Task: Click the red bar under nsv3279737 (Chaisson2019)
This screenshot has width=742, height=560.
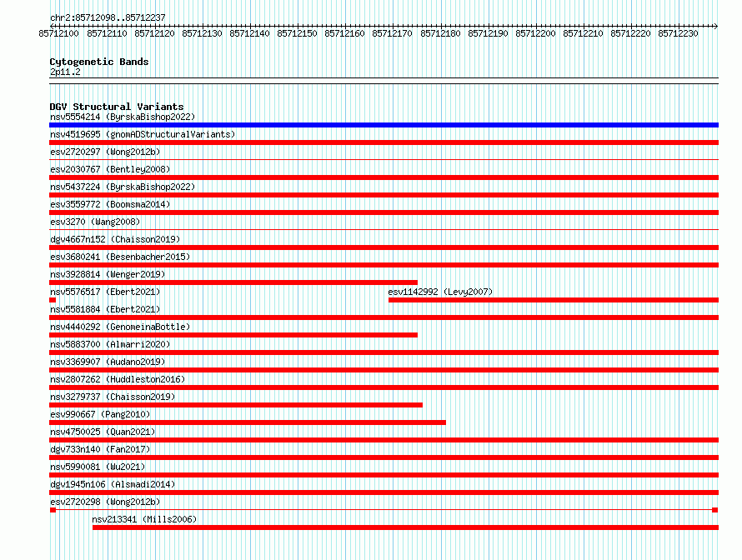Action: tap(236, 405)
